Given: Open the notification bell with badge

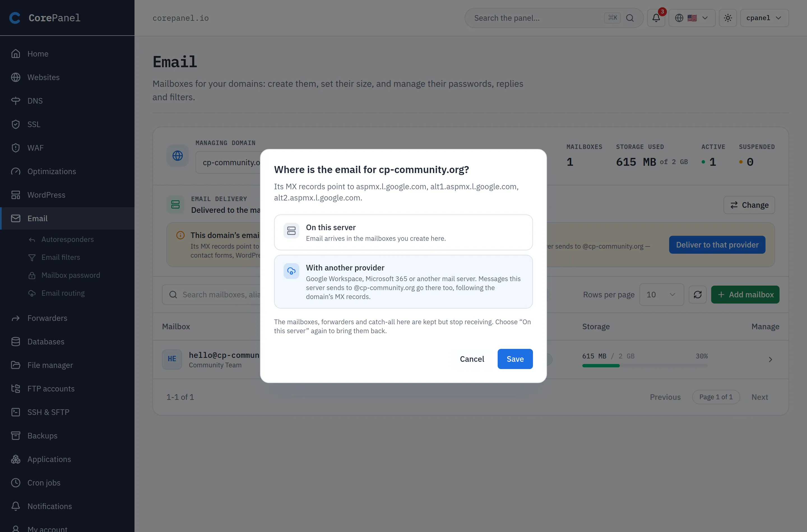Looking at the screenshot, I should pyautogui.click(x=656, y=18).
